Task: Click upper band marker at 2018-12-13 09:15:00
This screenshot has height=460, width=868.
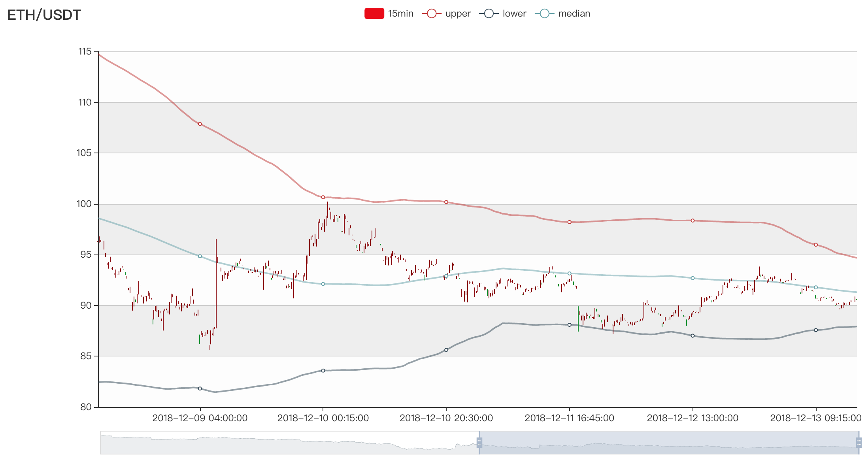Action: tap(816, 245)
